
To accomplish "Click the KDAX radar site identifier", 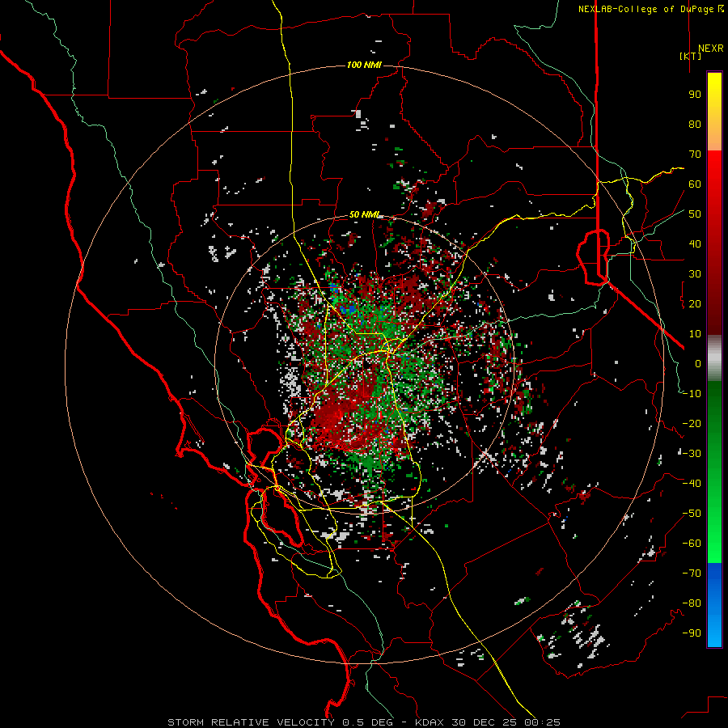I will click(x=430, y=722).
